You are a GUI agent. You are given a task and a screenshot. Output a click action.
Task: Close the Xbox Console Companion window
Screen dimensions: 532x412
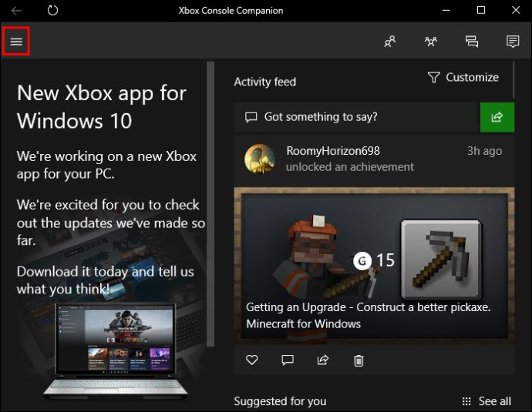click(x=516, y=10)
